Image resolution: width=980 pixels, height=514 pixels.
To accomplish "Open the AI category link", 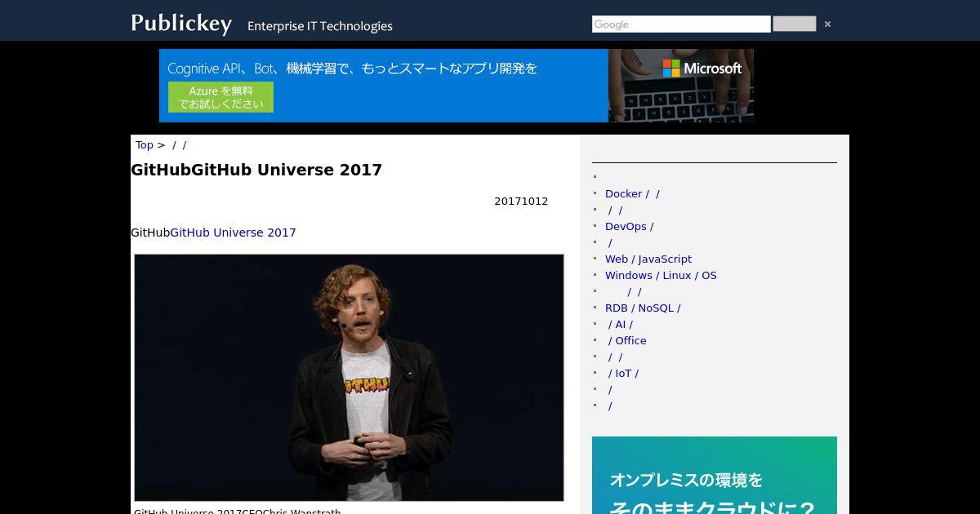I will [x=620, y=325].
